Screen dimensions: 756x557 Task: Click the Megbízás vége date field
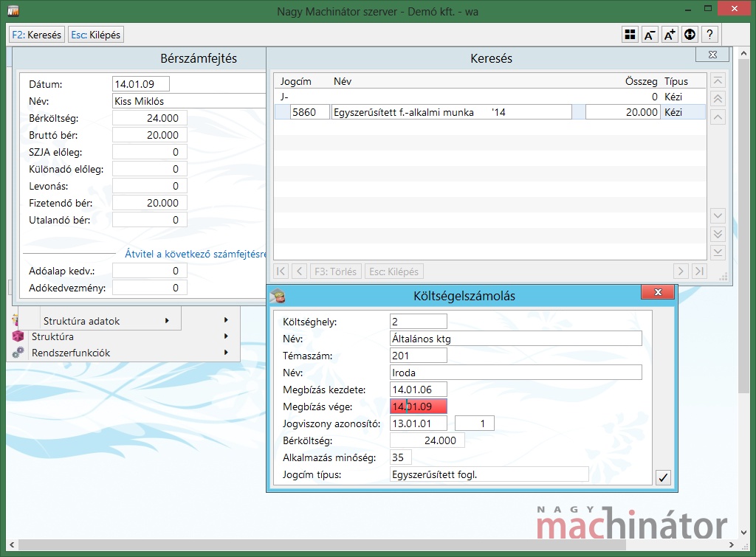click(419, 406)
